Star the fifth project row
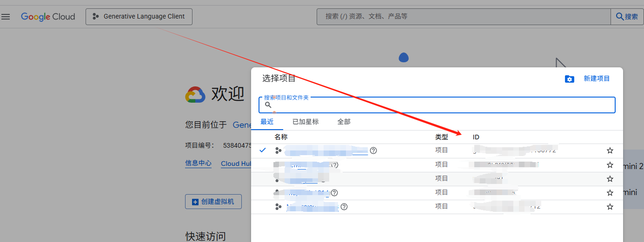The height and width of the screenshot is (242, 644). [x=610, y=207]
